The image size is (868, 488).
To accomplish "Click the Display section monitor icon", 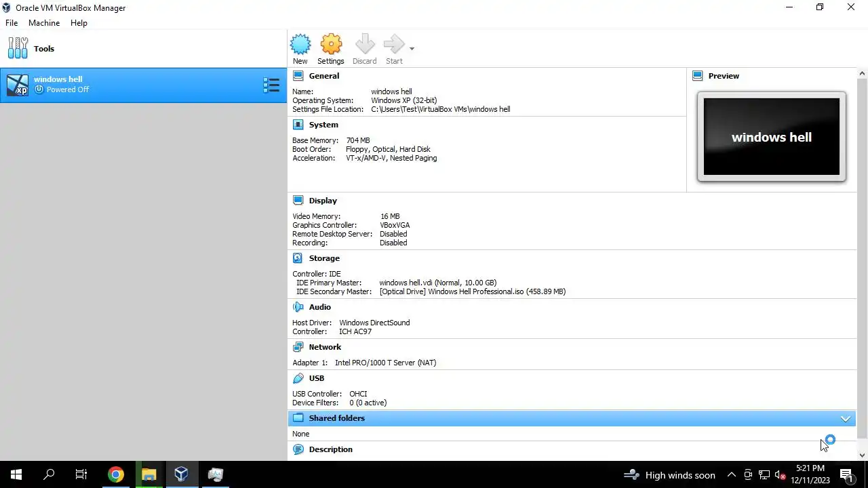I will pos(298,201).
